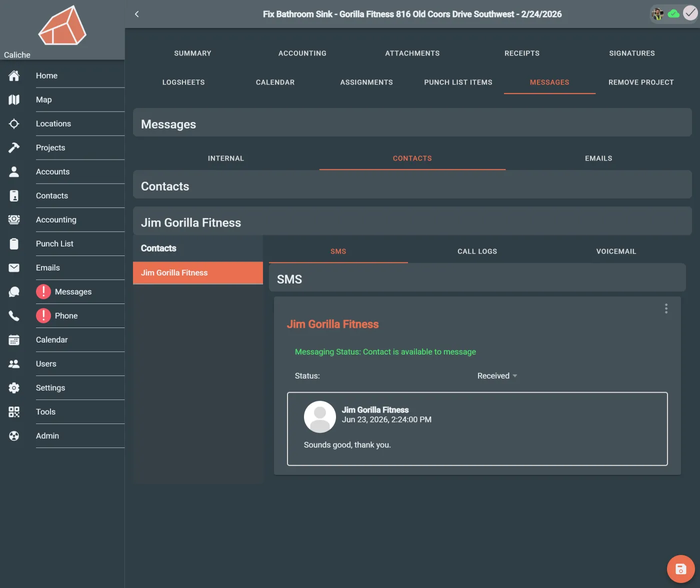Open the three-dot menu on the SMS card
Image resolution: width=700 pixels, height=588 pixels.
tap(666, 308)
